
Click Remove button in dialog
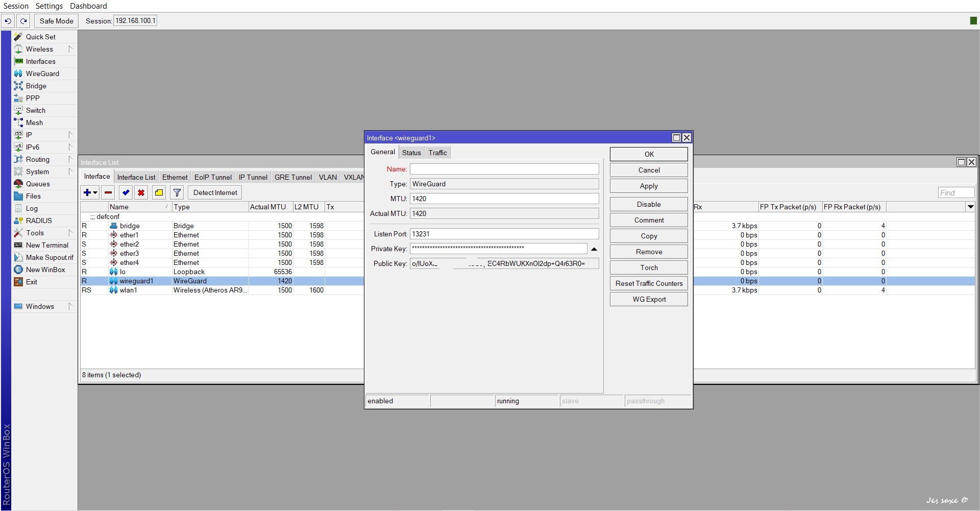point(649,252)
